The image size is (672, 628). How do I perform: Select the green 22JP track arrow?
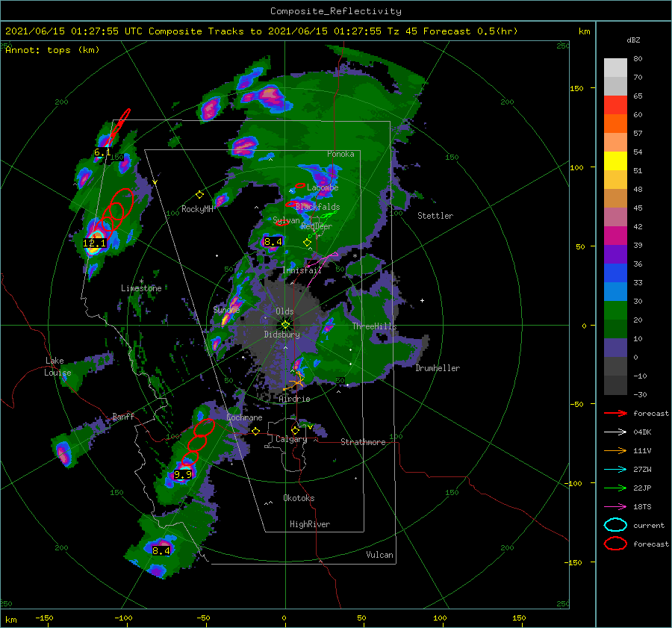pyautogui.click(x=615, y=488)
